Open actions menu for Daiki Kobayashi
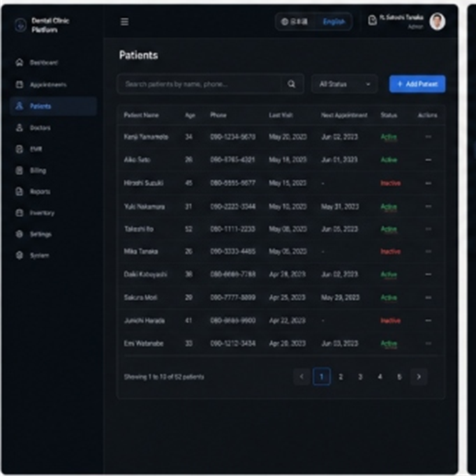 (429, 274)
